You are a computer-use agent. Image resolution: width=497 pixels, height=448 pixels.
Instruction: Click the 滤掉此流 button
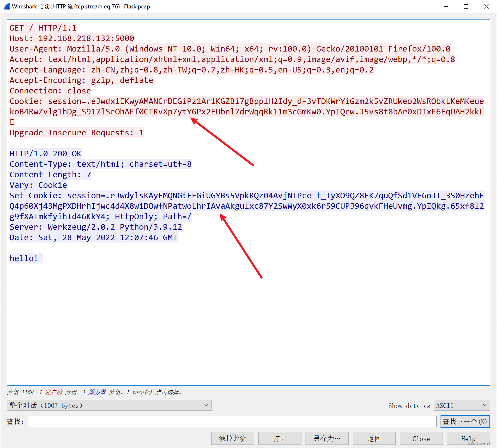point(233,438)
